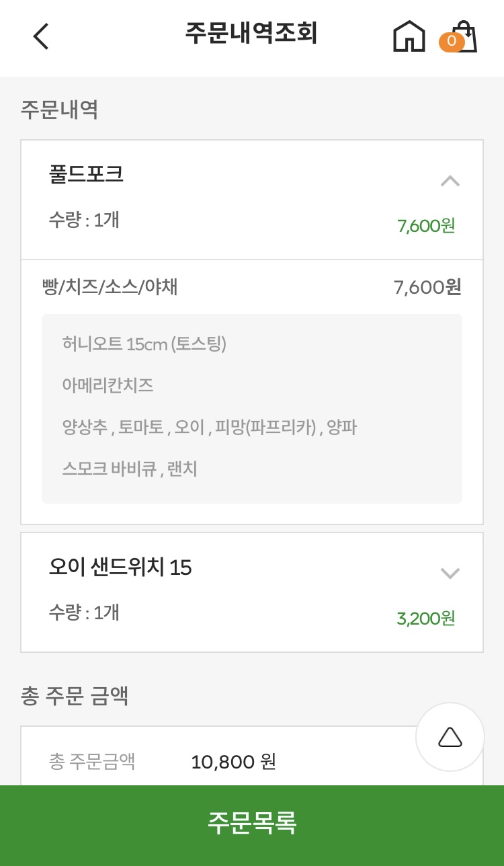Tap the 총 주문 금액 section heading
The height and width of the screenshot is (866, 504).
[75, 697]
